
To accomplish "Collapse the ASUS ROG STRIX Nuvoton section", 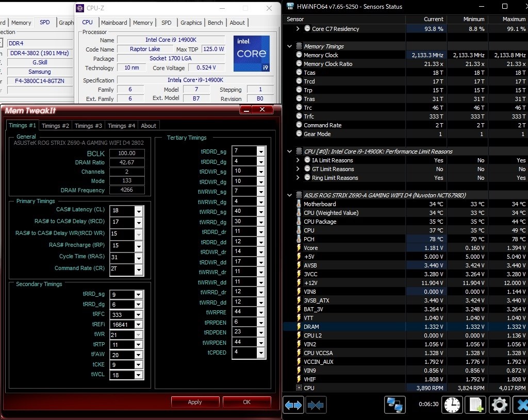I will pos(290,195).
